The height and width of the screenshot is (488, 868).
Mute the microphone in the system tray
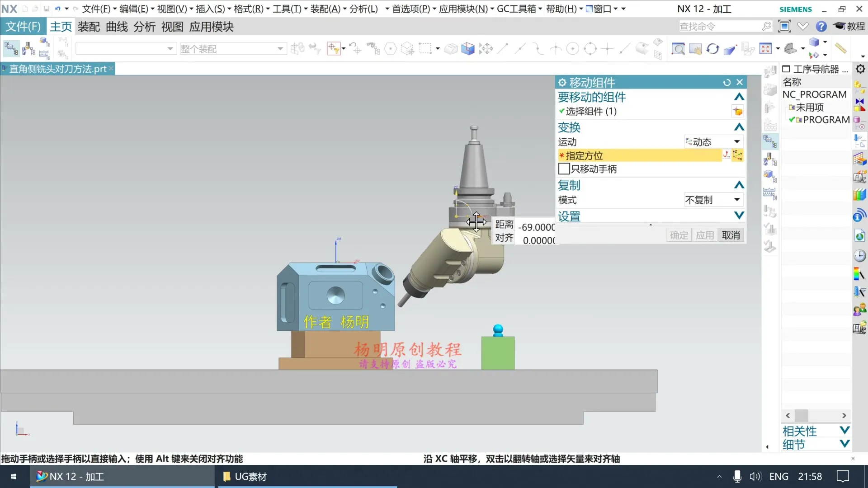[x=737, y=476]
